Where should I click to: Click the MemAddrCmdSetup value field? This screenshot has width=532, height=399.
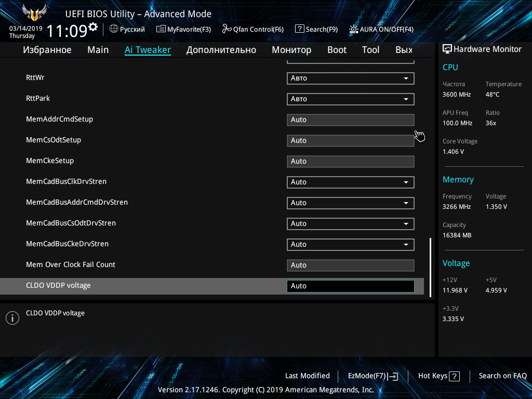[x=351, y=120]
